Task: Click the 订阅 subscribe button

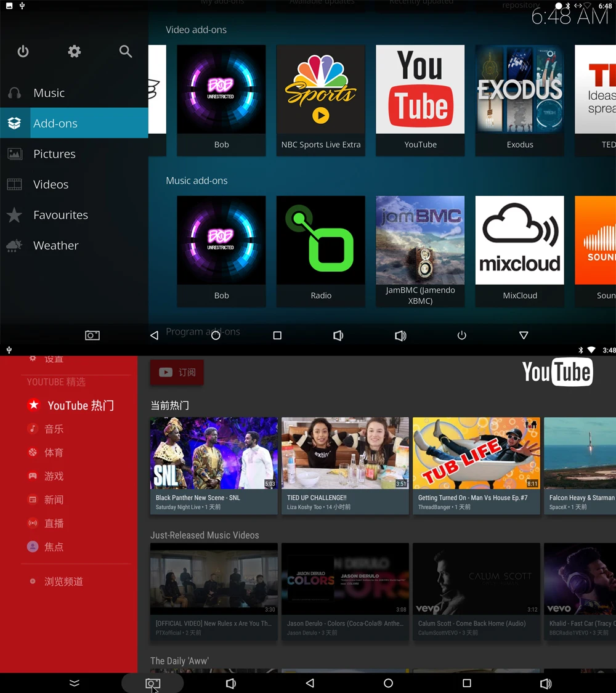Action: point(177,372)
